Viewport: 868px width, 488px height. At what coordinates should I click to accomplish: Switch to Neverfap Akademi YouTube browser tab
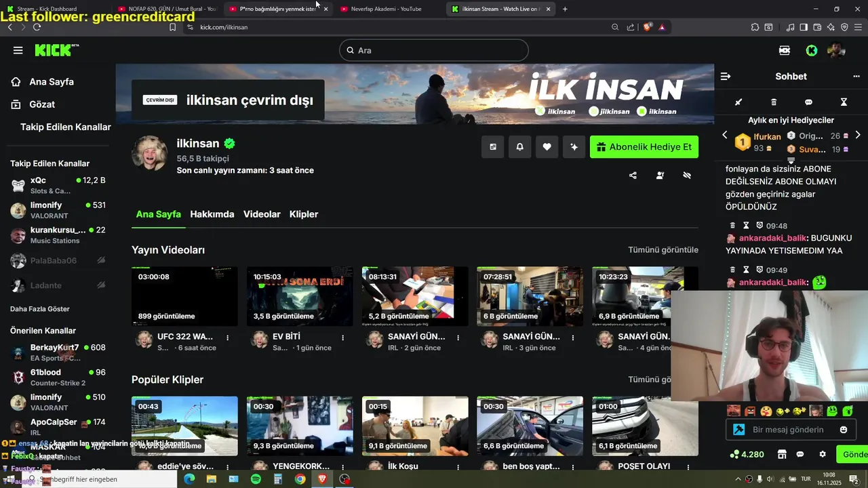[387, 9]
